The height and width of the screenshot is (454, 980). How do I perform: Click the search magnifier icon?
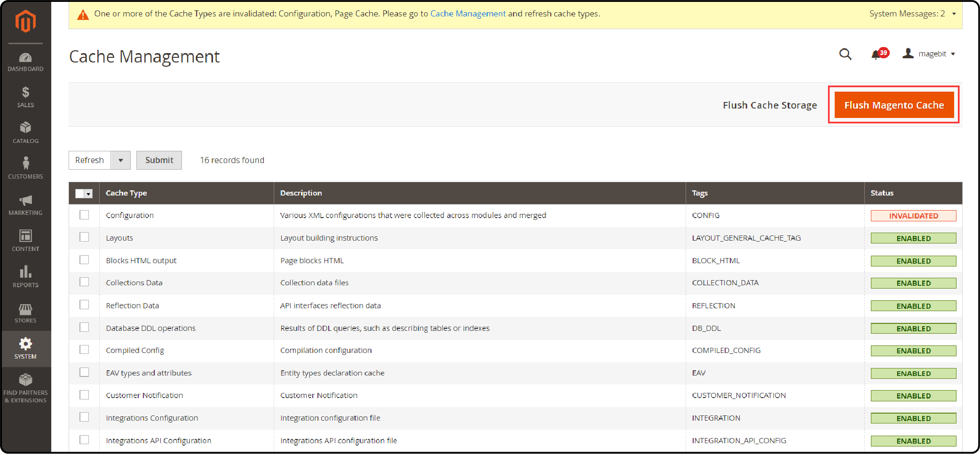point(845,54)
